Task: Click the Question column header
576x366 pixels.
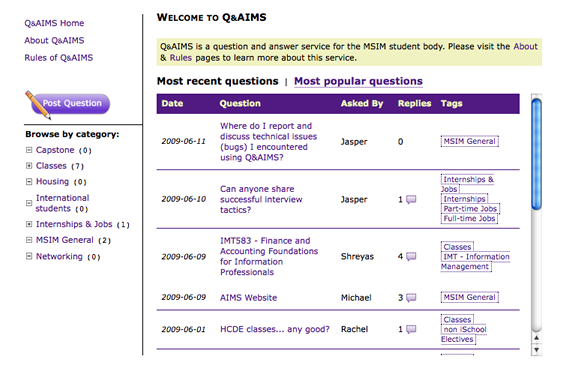Action: (x=240, y=104)
